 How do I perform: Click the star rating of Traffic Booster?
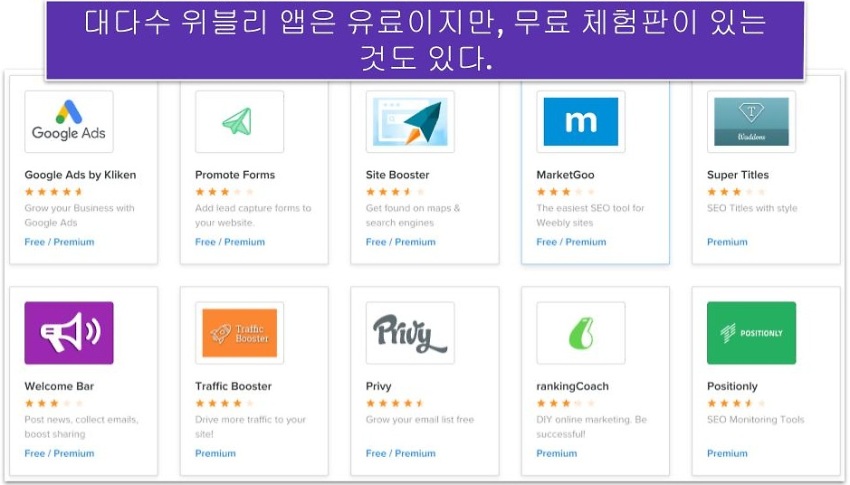click(224, 403)
